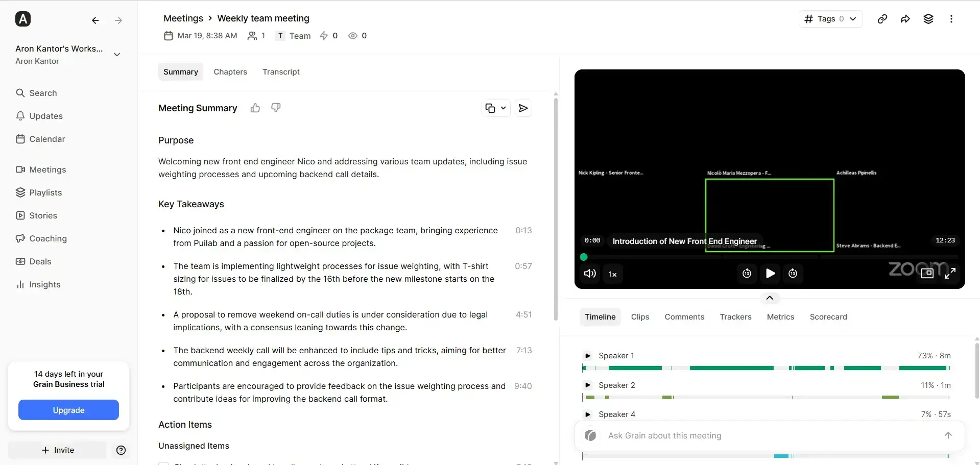Viewport: 980px width, 465px height.
Task: Collapse the video player panel
Action: [769, 298]
